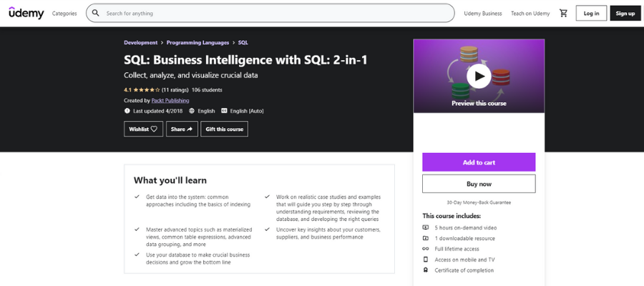644x286 pixels.
Task: Open Udemy Business link
Action: (483, 14)
